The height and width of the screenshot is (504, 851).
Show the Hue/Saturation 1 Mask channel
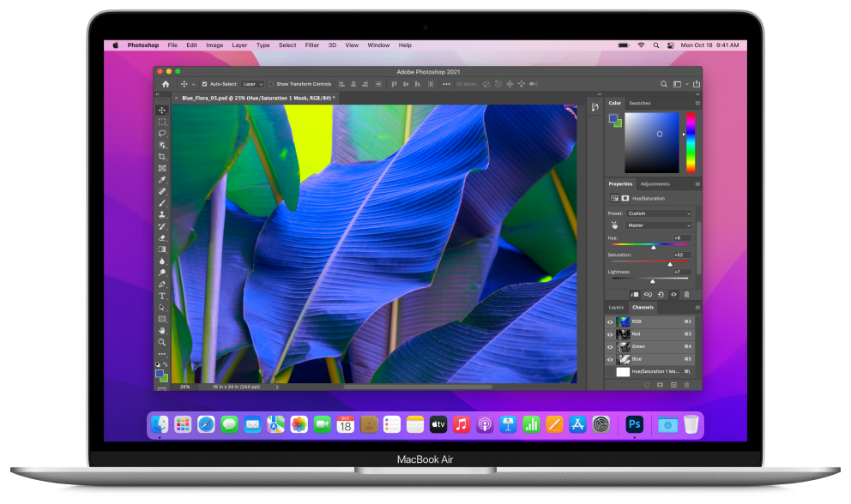click(x=609, y=372)
